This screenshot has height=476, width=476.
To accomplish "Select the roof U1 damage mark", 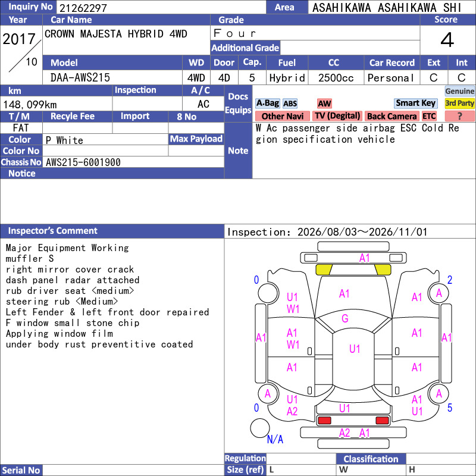I will (x=355, y=349).
